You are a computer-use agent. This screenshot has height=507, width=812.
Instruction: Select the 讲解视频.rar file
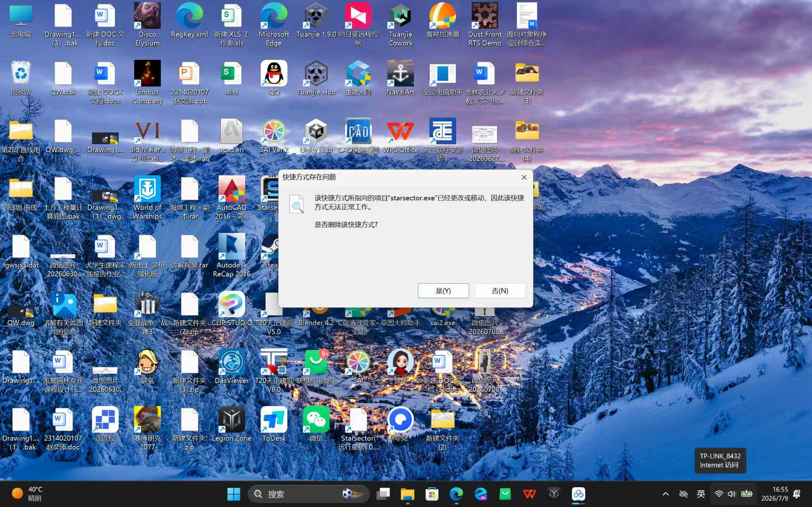(x=189, y=252)
